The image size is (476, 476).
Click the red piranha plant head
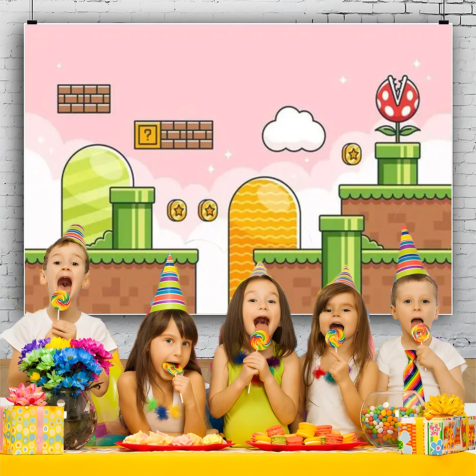click(397, 99)
